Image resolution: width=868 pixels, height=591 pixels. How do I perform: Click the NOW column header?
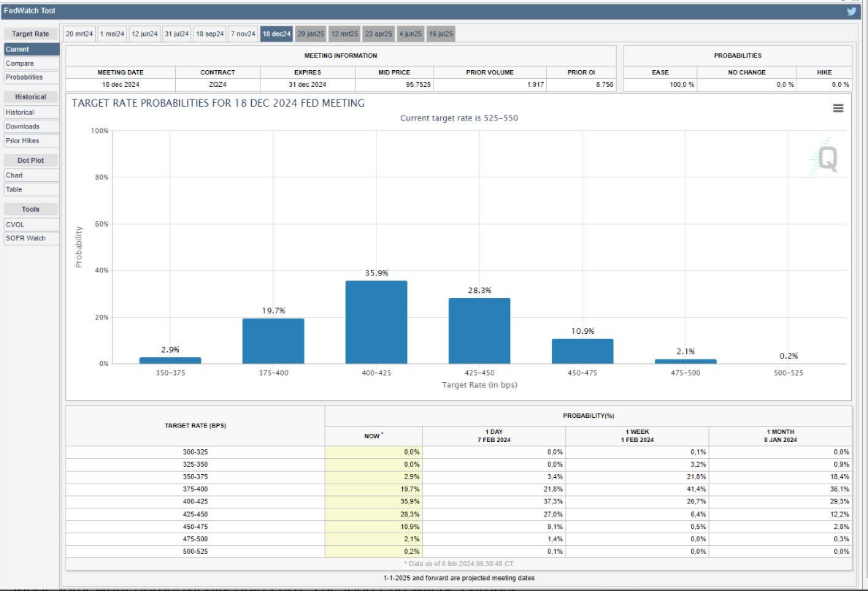(x=373, y=436)
